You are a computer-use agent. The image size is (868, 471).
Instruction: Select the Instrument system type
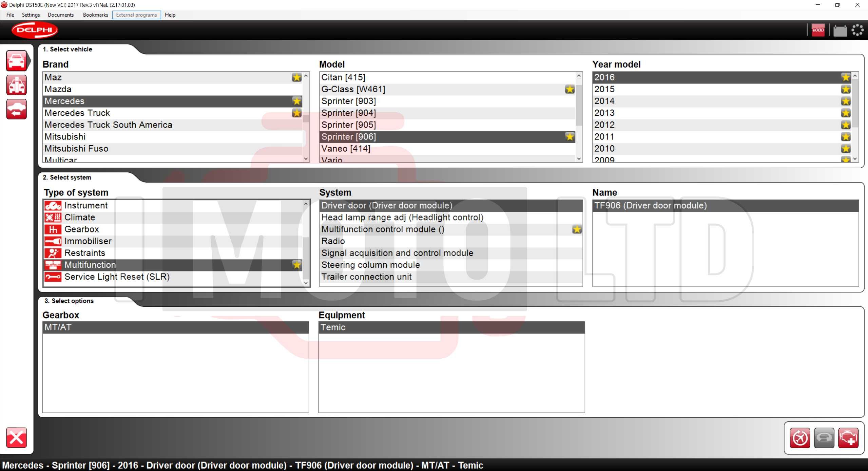[x=173, y=206]
